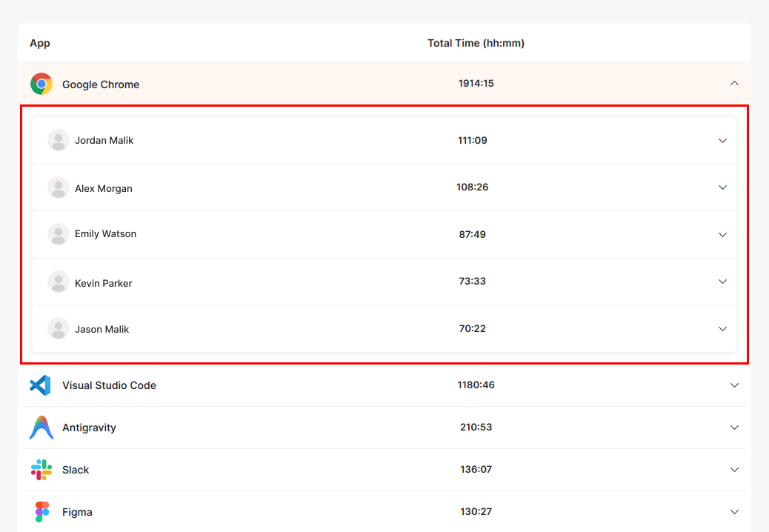Click the Visual Studio Code icon
This screenshot has width=769, height=532.
coord(40,385)
